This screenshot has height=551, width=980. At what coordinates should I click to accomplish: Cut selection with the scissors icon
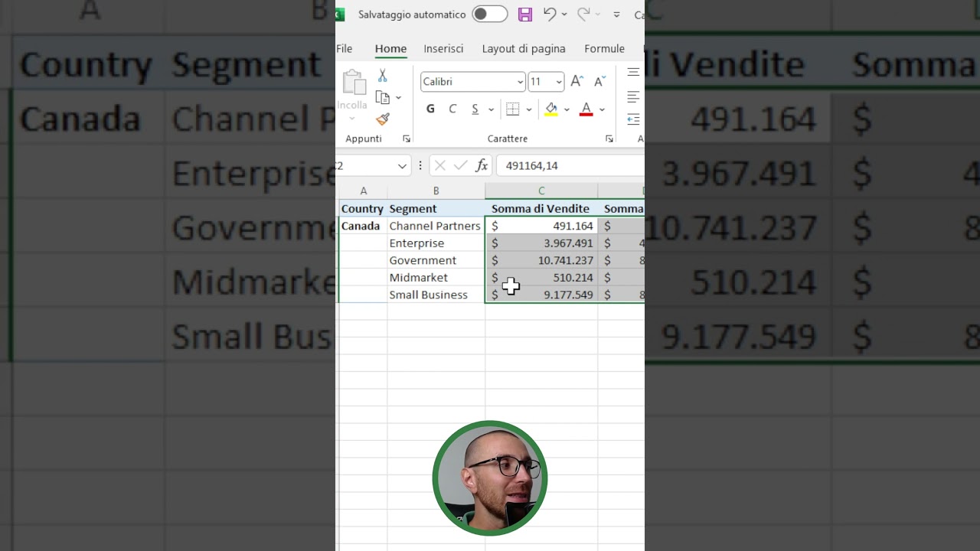(382, 76)
